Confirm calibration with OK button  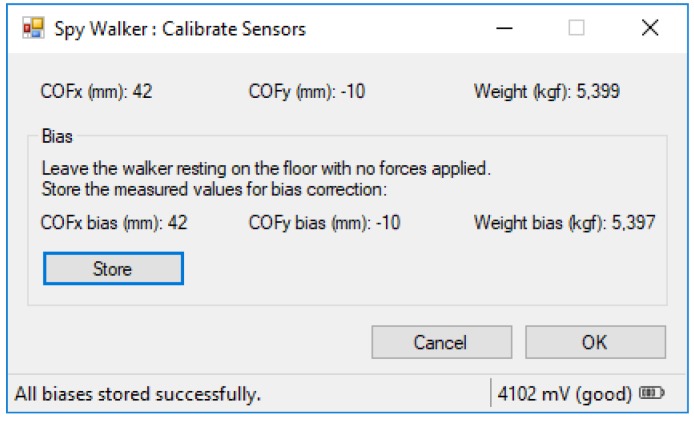tap(595, 342)
